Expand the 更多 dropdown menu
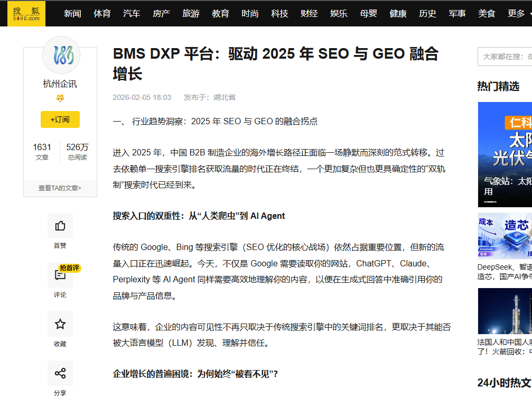 pos(519,14)
